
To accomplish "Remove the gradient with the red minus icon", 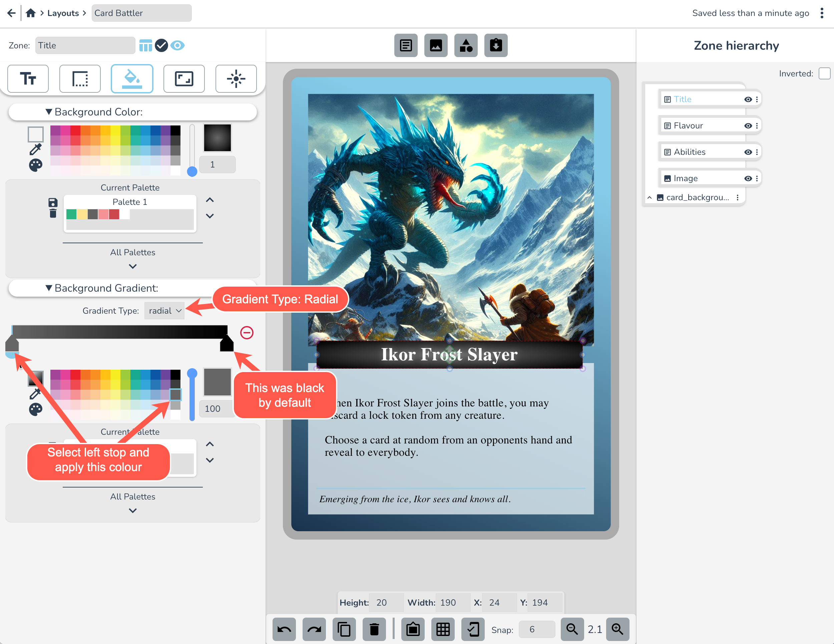I will pos(247,332).
